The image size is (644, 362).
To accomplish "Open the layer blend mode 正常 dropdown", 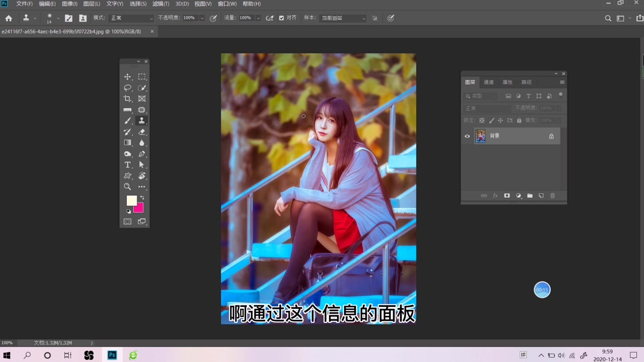I will 487,108.
